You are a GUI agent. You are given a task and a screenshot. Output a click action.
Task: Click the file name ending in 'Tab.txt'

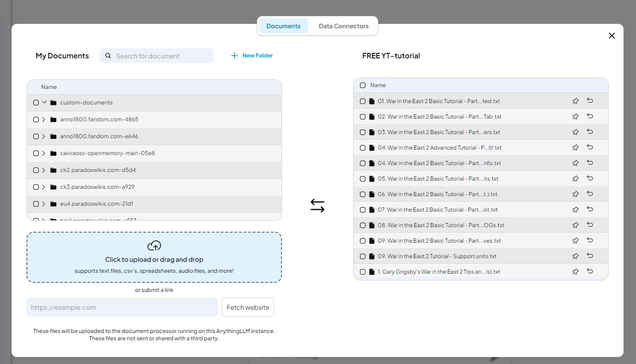[x=439, y=117]
